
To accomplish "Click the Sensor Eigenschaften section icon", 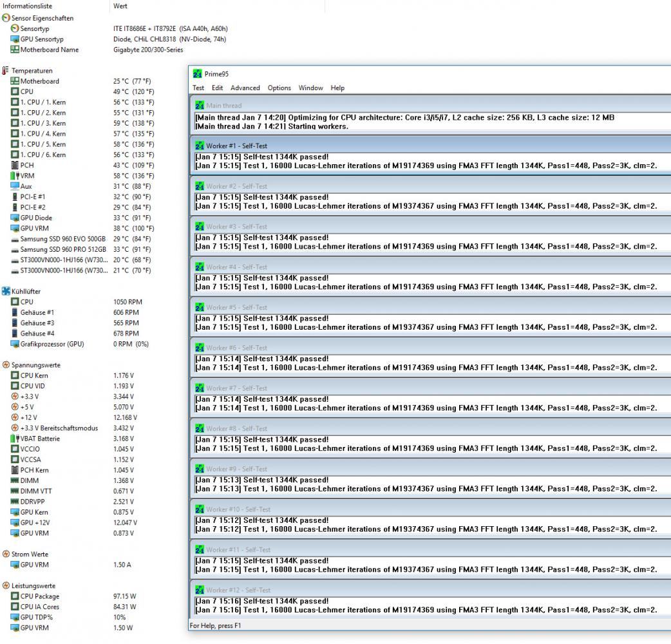I will (x=6, y=18).
